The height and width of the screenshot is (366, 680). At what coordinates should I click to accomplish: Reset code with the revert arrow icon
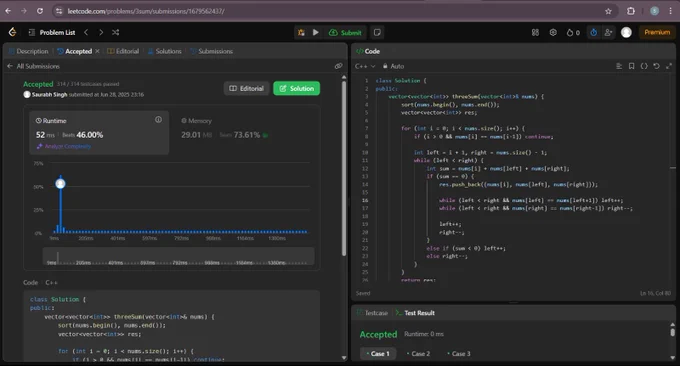pos(656,66)
